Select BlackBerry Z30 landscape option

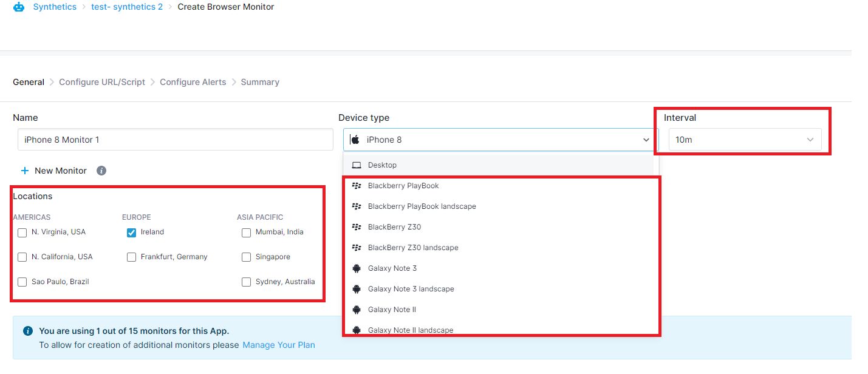click(498, 248)
